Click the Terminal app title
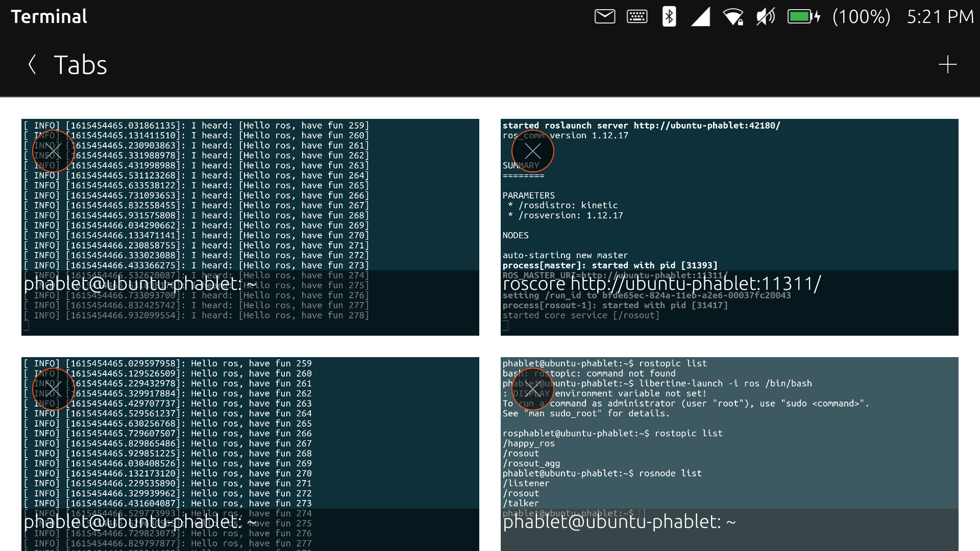This screenshot has width=980, height=551. coord(49,16)
